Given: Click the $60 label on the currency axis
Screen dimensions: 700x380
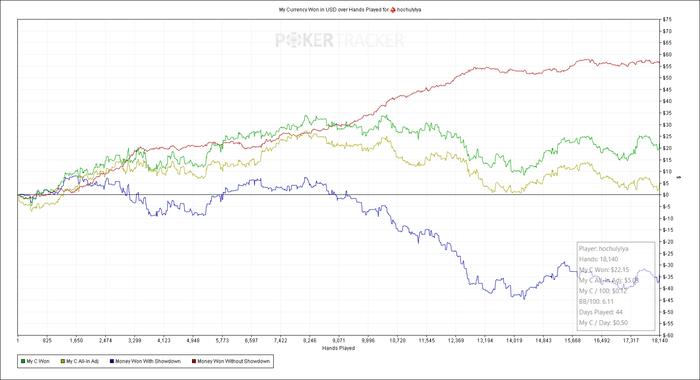Looking at the screenshot, I should point(667,54).
